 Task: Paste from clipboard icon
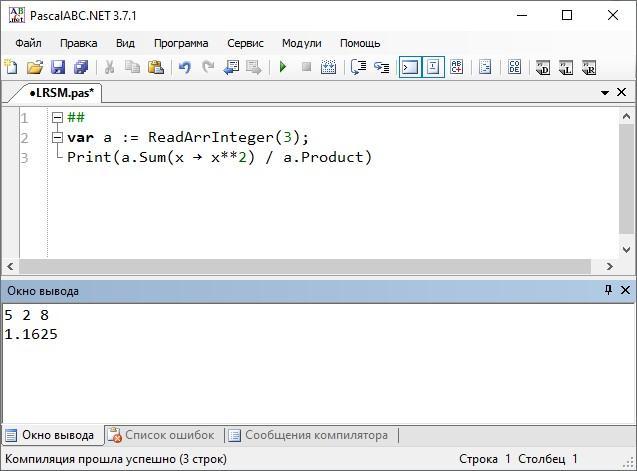(155, 68)
